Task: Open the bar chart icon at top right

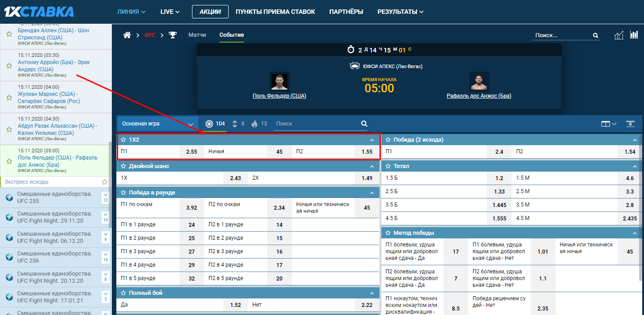Action: (x=634, y=35)
